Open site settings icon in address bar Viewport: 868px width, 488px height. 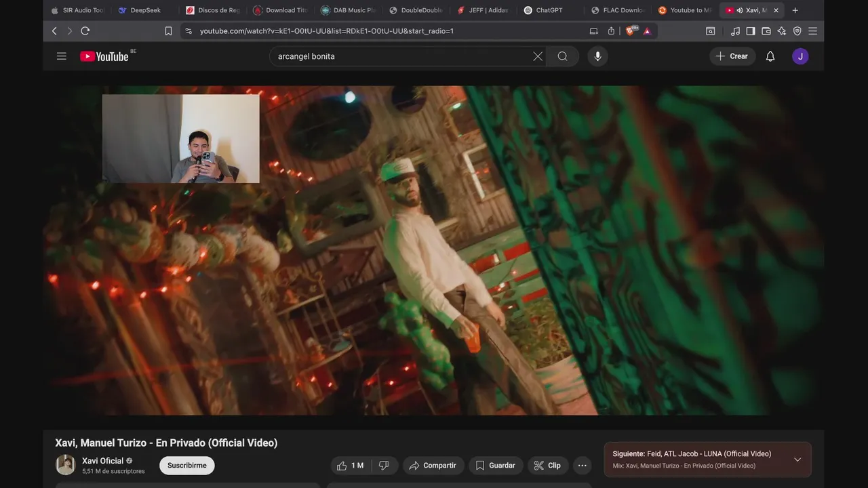[189, 31]
